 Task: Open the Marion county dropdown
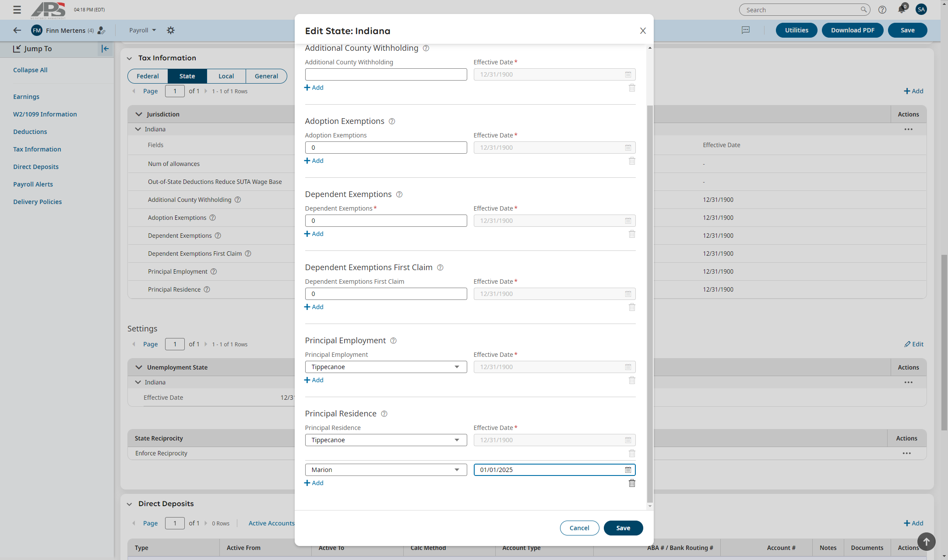point(386,470)
